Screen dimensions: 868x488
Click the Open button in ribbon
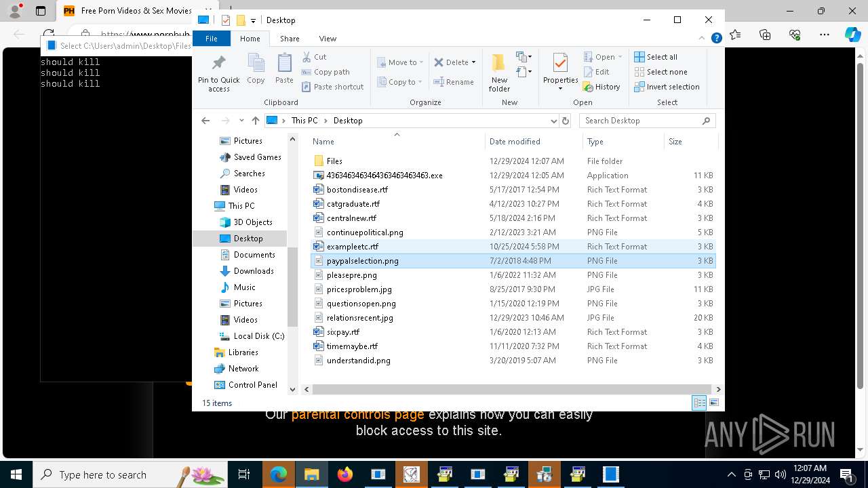click(602, 57)
